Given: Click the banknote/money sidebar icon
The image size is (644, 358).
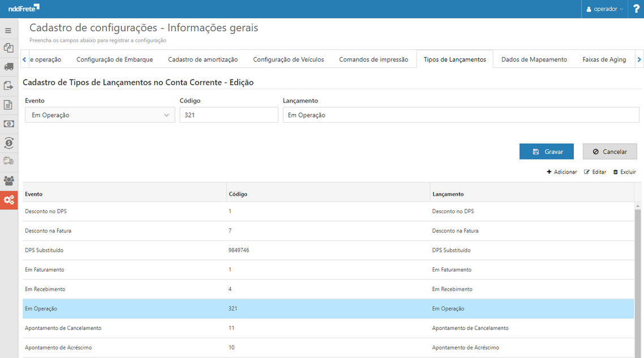Looking at the screenshot, I should (8, 123).
